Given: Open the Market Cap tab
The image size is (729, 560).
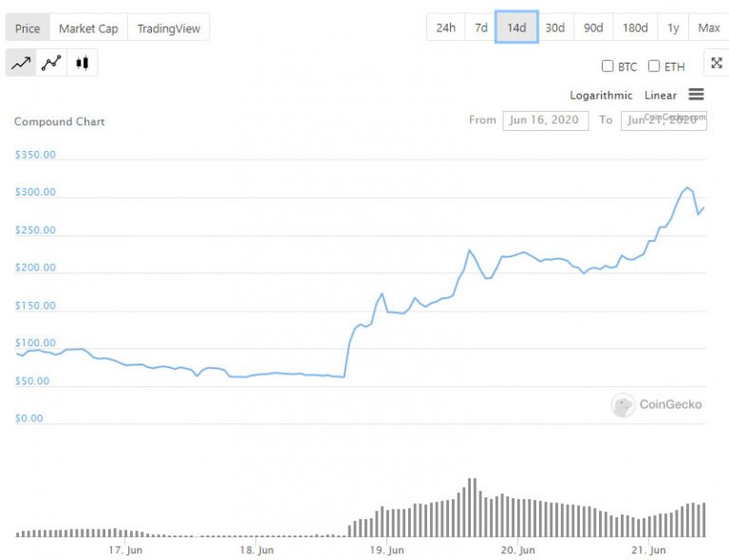Looking at the screenshot, I should pyautogui.click(x=88, y=28).
